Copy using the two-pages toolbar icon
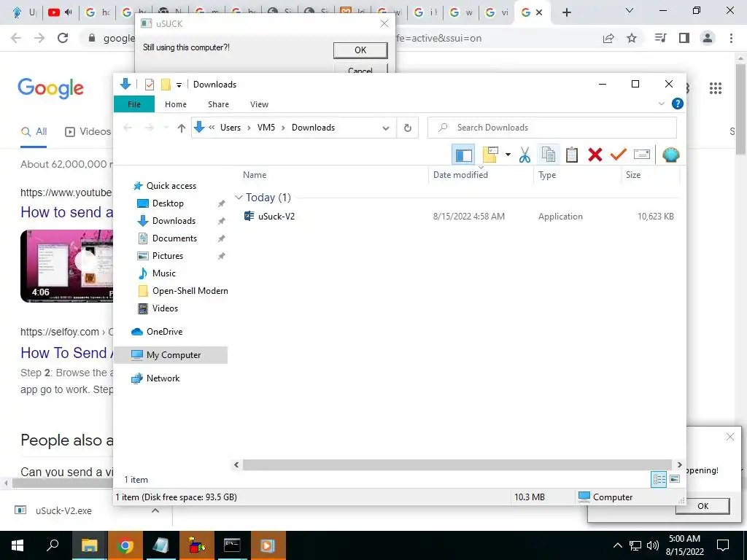The height and width of the screenshot is (560, 747). point(549,155)
